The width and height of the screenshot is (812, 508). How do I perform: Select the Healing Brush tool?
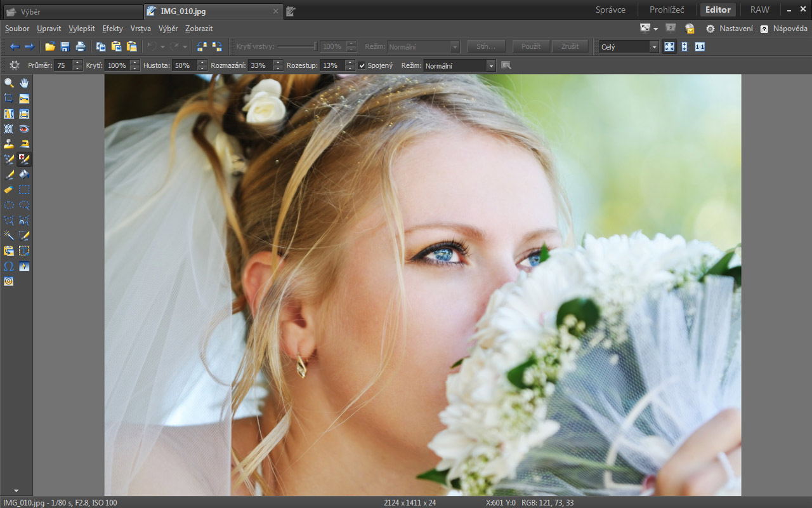tap(24, 159)
